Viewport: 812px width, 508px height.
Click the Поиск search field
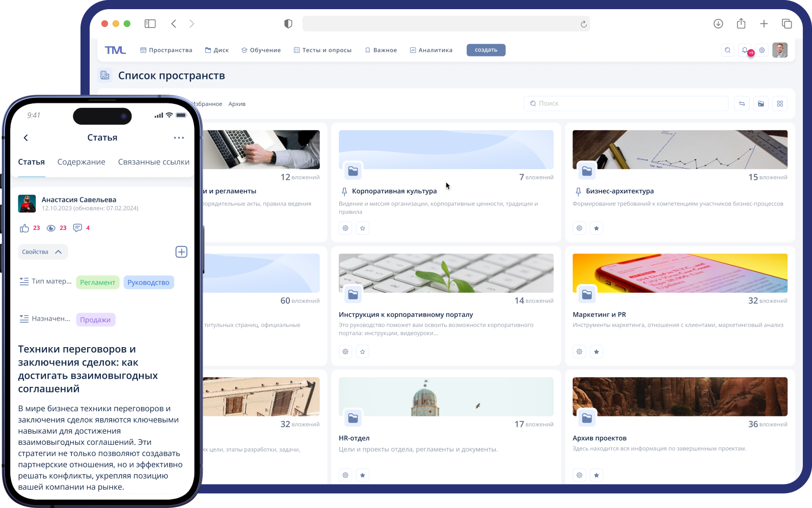(x=627, y=104)
